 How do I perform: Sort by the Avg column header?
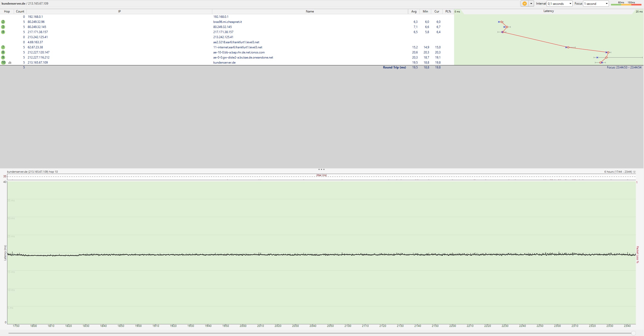[414, 11]
